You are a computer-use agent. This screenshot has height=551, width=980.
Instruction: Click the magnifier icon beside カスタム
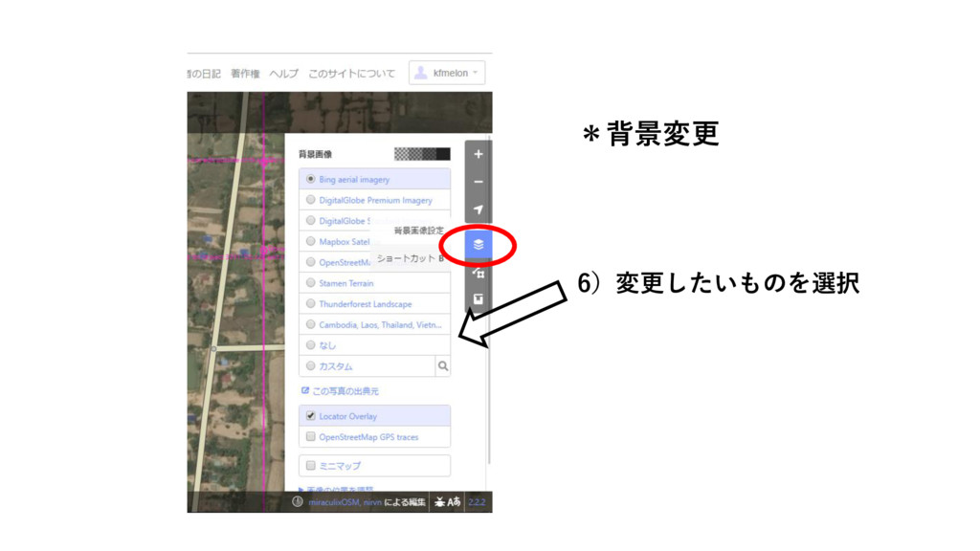pyautogui.click(x=442, y=366)
